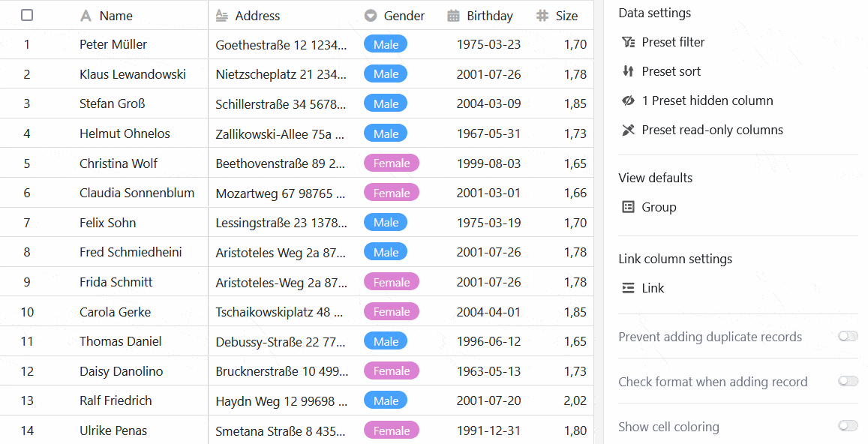Open the Name column header menu
Screen dimensions: 868x444
[116, 16]
